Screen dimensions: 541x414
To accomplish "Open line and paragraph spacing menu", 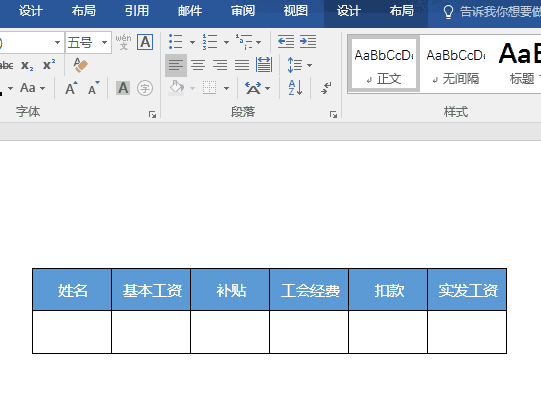I will tap(299, 65).
